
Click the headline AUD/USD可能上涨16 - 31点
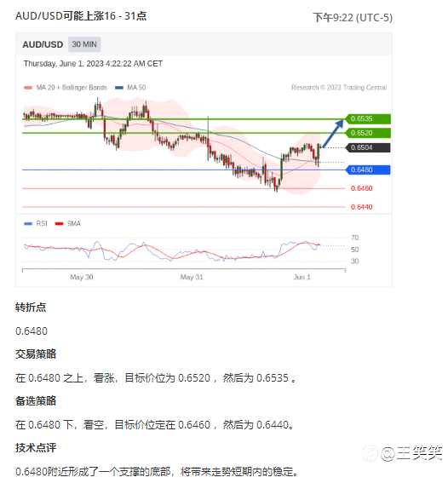[x=81, y=16]
